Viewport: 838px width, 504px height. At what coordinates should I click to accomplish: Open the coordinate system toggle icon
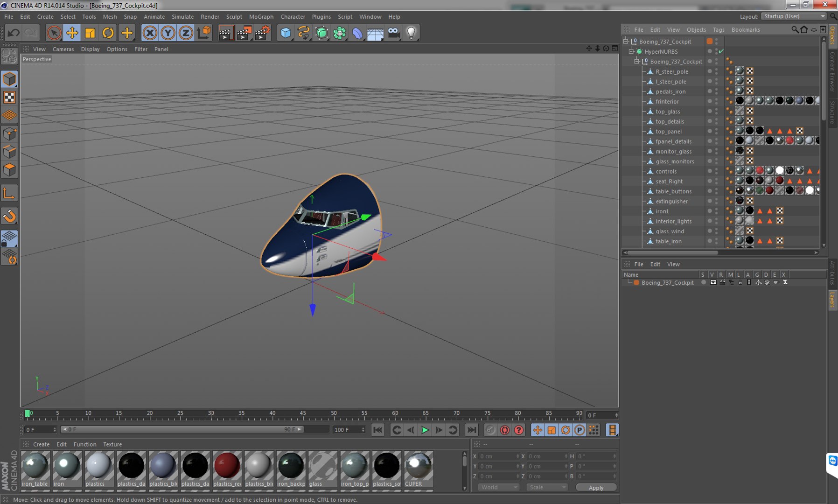pyautogui.click(x=204, y=33)
